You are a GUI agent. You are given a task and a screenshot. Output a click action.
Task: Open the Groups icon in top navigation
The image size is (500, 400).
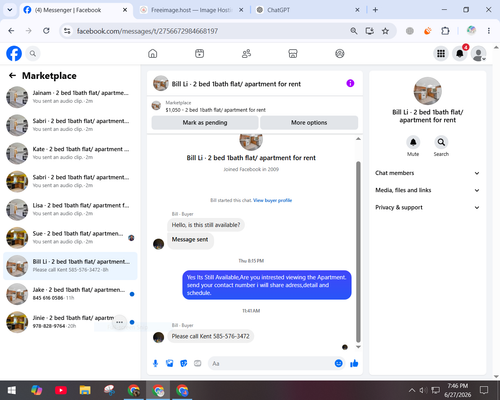tap(340, 53)
